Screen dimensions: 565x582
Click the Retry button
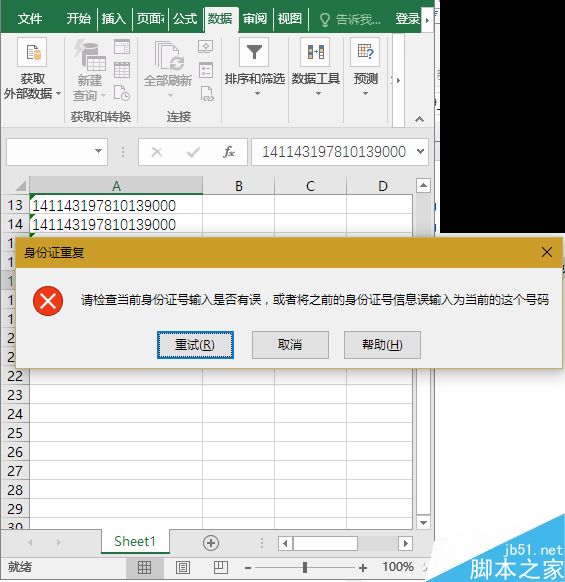tap(195, 345)
